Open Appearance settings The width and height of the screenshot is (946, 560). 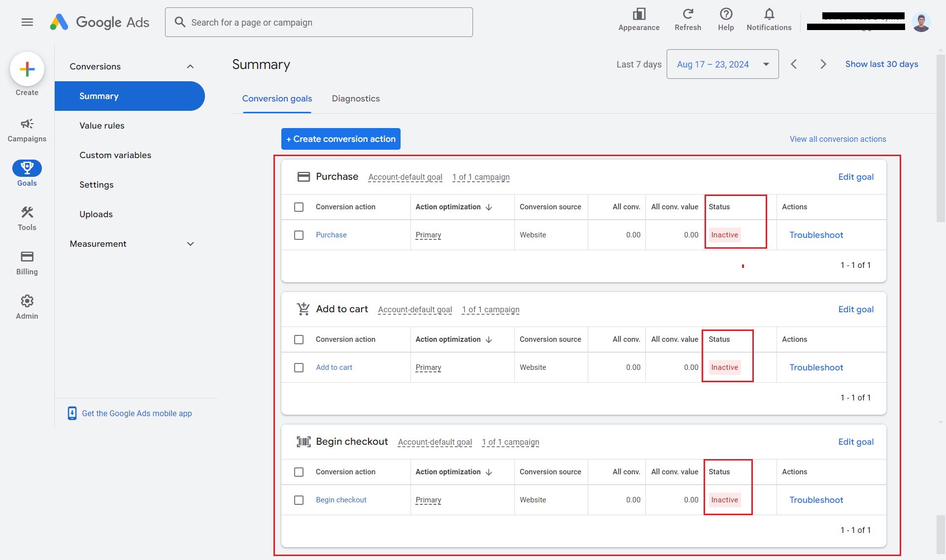(639, 20)
